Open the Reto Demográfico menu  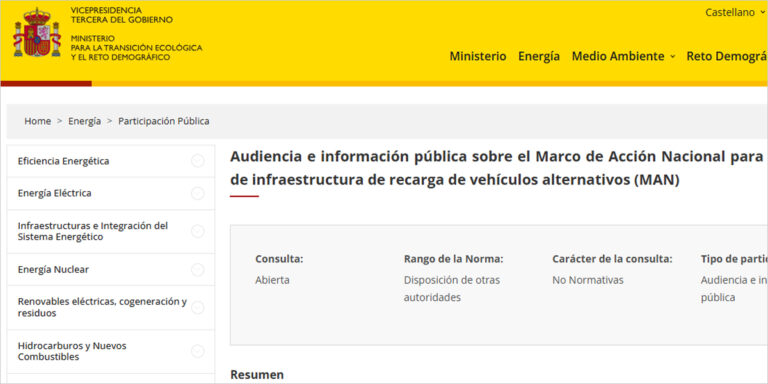[x=727, y=56]
